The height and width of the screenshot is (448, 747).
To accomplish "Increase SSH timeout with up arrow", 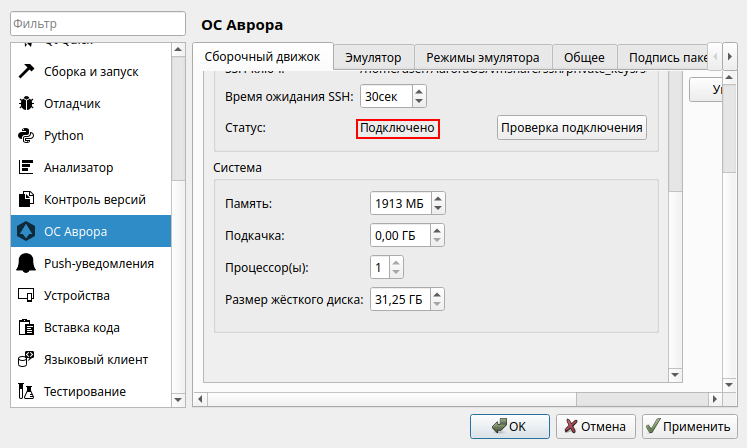I will tap(419, 91).
